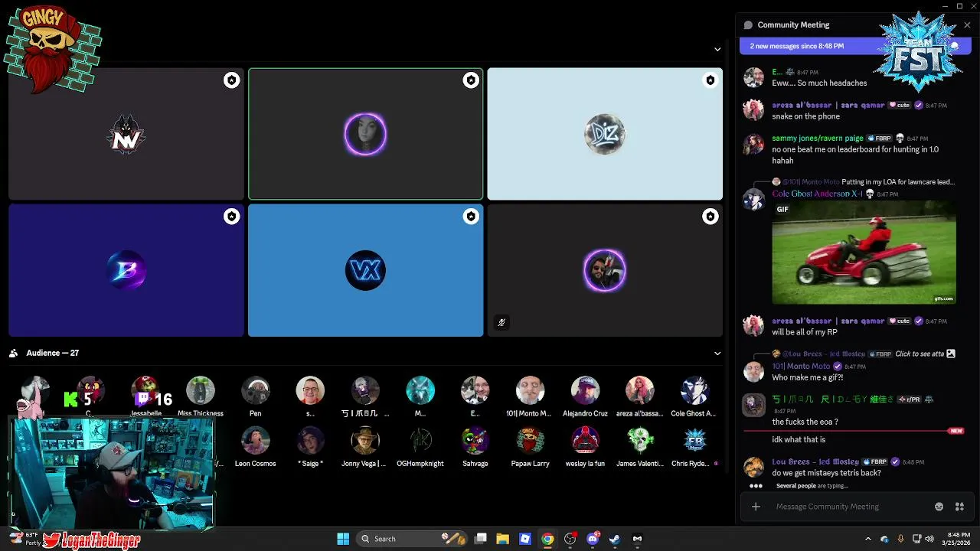Image resolution: width=980 pixels, height=551 pixels.
Task: Open the emoji picker in message box
Action: (939, 507)
